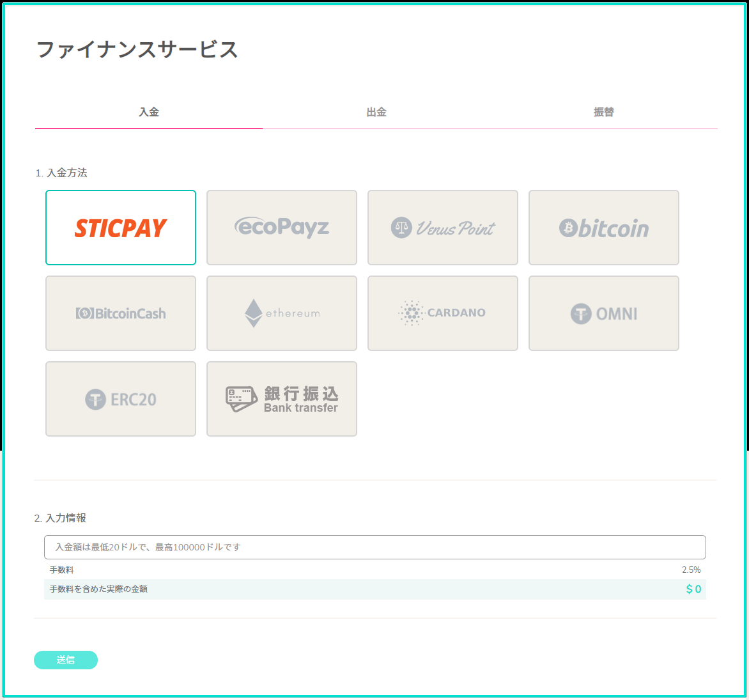The height and width of the screenshot is (700, 749).
Task: Select the OMNI Tether option
Action: pos(604,313)
